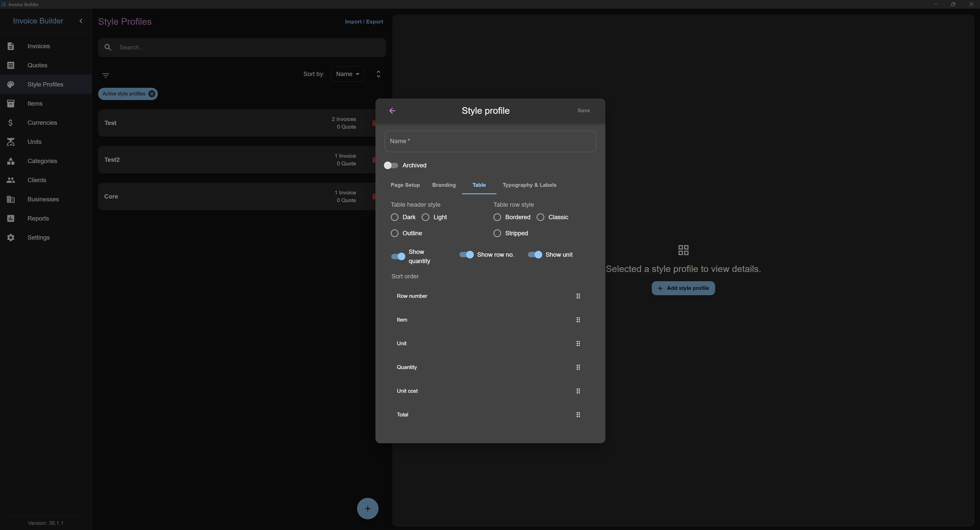Viewport: 980px width, 530px height.
Task: Toggle sort direction arrows icon
Action: click(378, 74)
